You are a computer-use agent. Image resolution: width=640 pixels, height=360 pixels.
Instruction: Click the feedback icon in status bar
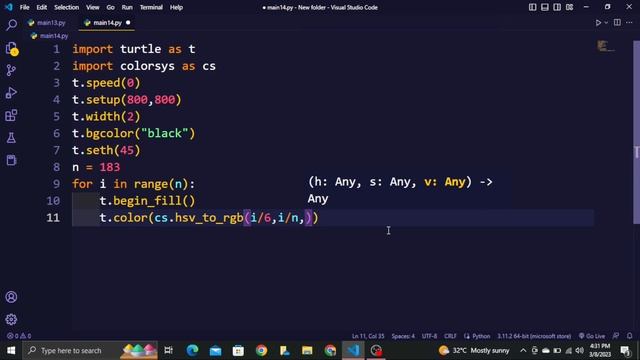point(616,336)
